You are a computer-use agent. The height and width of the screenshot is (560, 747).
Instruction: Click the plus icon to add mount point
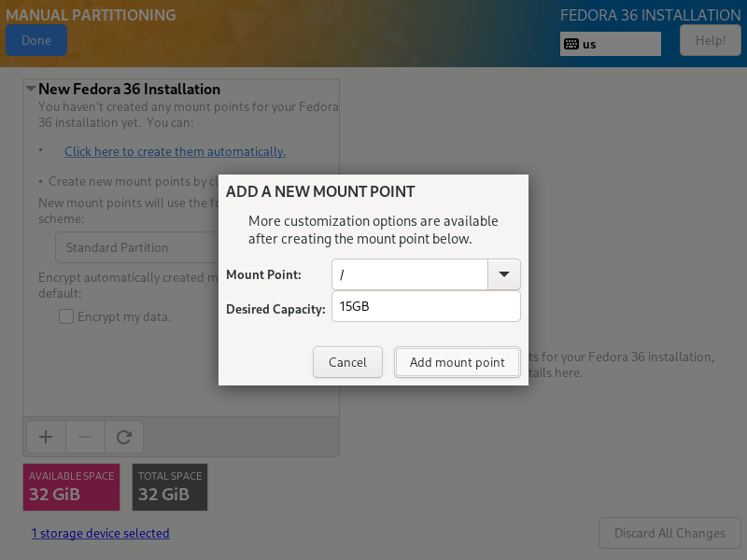pyautogui.click(x=45, y=436)
